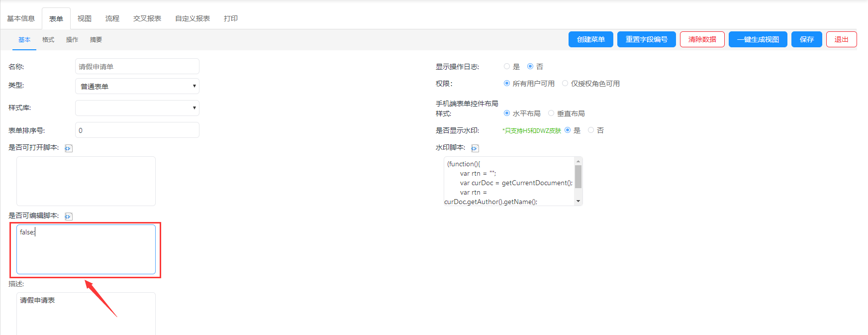Switch to the 表单 tab

click(x=56, y=18)
